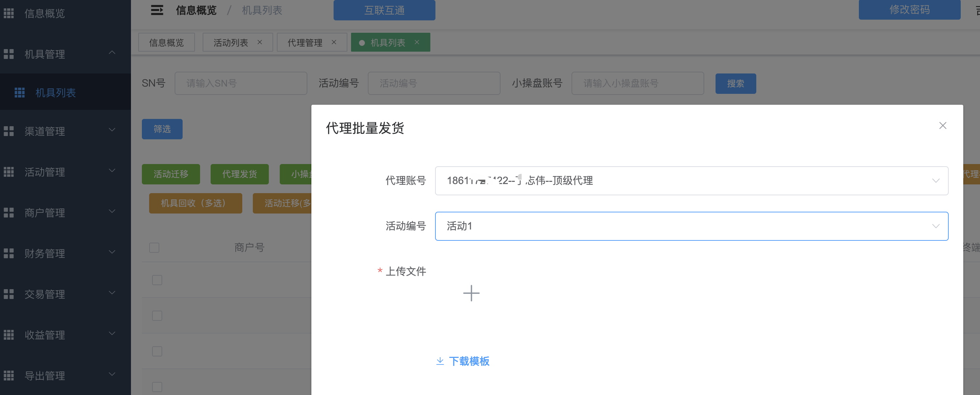Viewport: 980px width, 395px height.
Task: Click the 下载模板 link
Action: click(469, 361)
